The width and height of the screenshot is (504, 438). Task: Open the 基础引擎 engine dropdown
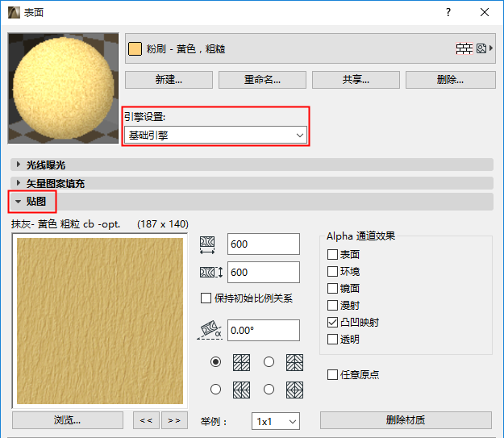(x=215, y=135)
